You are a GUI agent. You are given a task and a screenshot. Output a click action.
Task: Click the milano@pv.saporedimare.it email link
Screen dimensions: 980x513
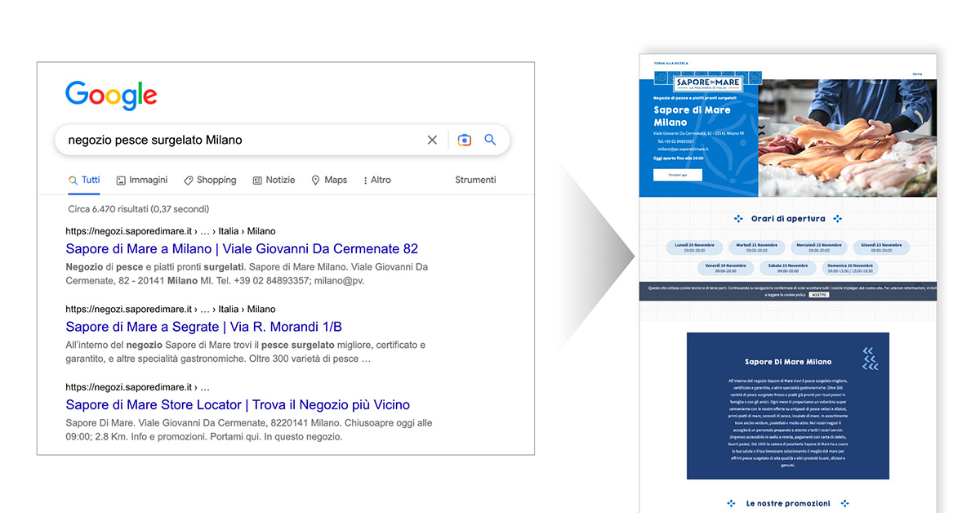684,149
